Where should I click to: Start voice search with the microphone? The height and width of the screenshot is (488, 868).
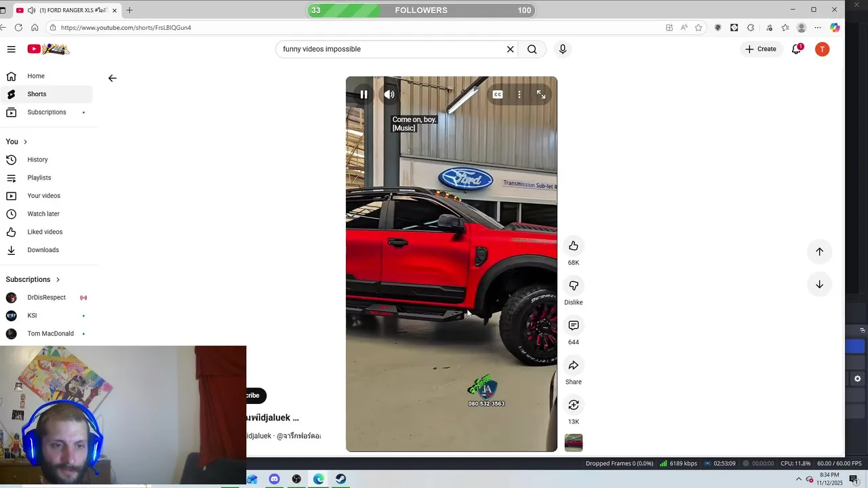point(562,49)
